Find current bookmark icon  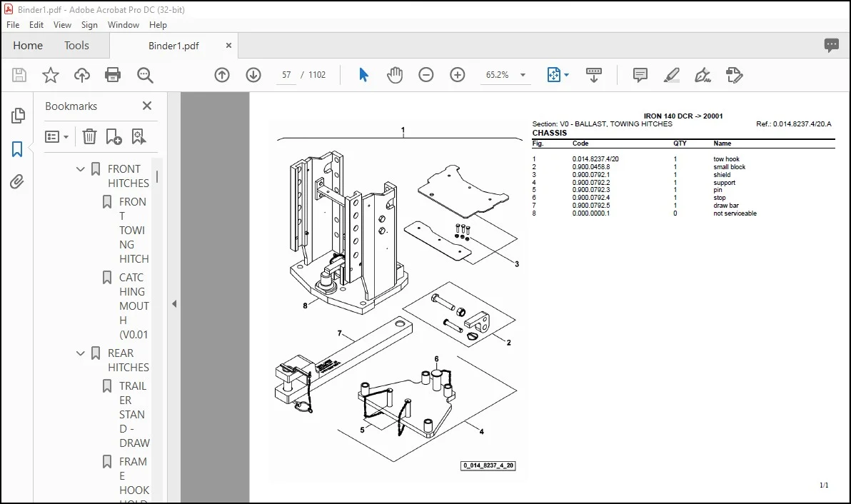pos(139,136)
